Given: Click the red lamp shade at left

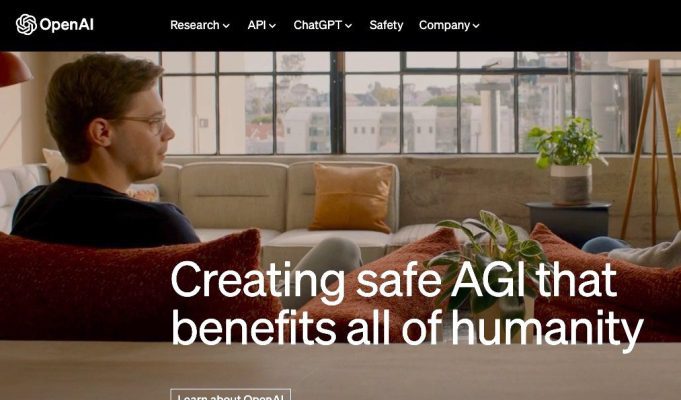Looking at the screenshot, I should (x=14, y=69).
